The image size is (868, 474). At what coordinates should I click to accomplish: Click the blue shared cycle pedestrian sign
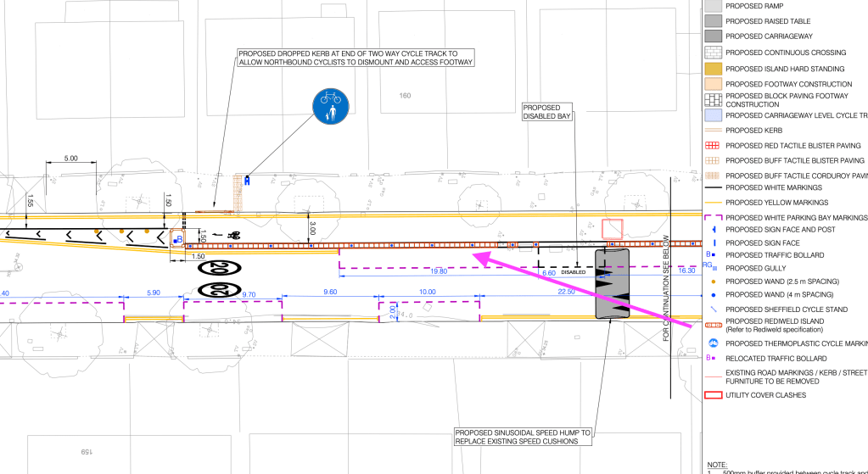coord(329,106)
